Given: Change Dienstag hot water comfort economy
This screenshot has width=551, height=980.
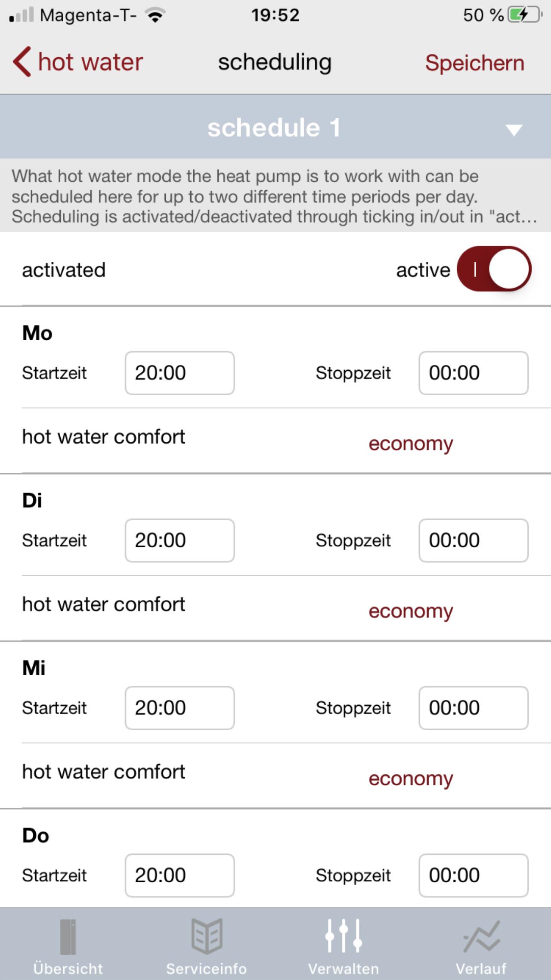Looking at the screenshot, I should click(x=411, y=611).
